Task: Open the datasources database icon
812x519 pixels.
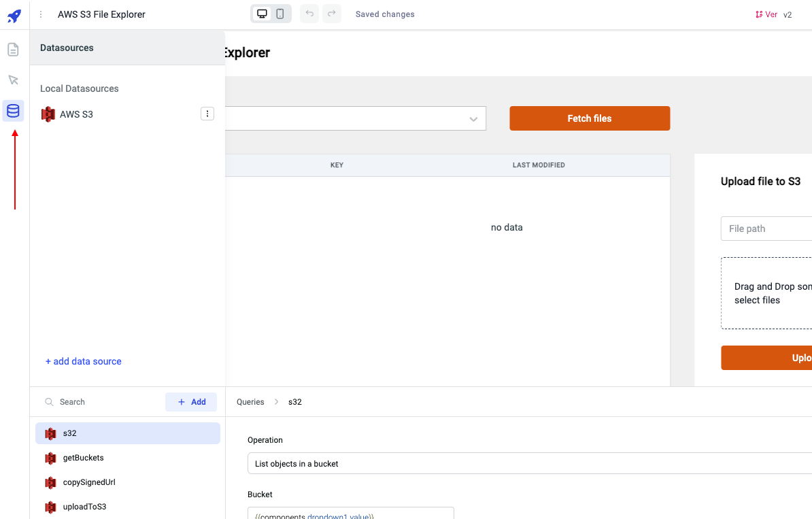Action: [13, 111]
